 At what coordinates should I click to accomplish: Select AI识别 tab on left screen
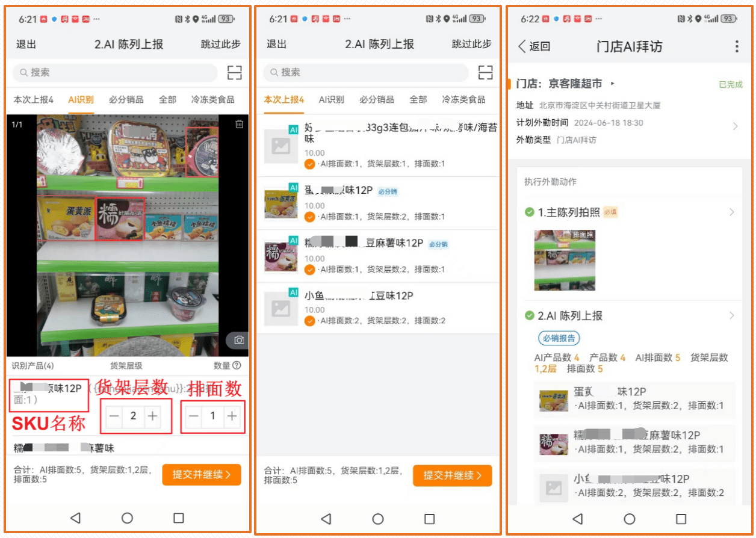click(x=81, y=99)
